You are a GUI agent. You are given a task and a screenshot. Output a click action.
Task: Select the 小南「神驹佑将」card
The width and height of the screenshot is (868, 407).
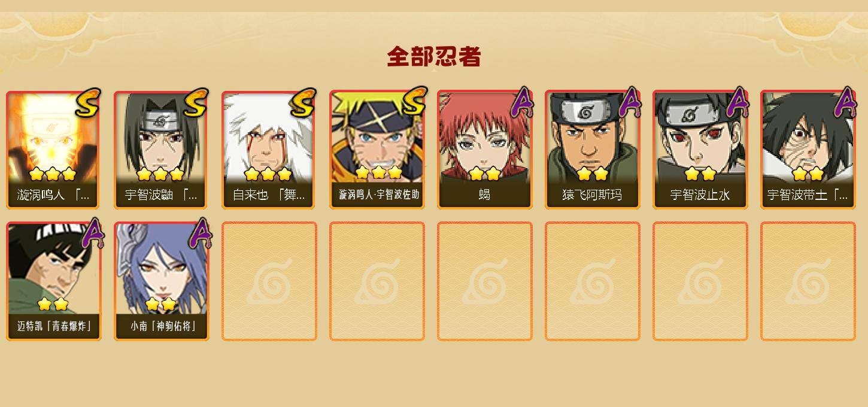click(161, 281)
